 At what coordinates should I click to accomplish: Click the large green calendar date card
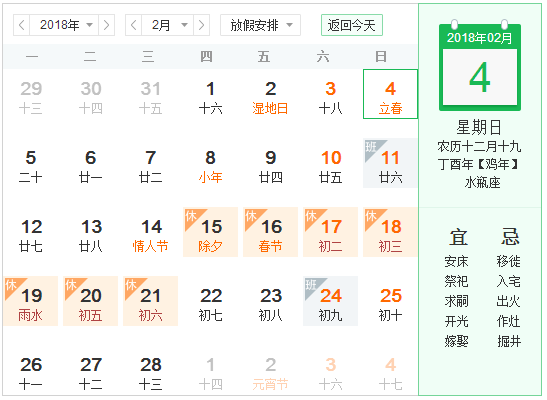[480, 66]
